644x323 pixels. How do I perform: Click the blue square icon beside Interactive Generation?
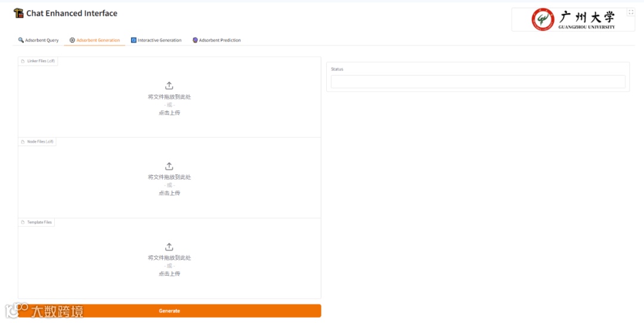coord(134,40)
